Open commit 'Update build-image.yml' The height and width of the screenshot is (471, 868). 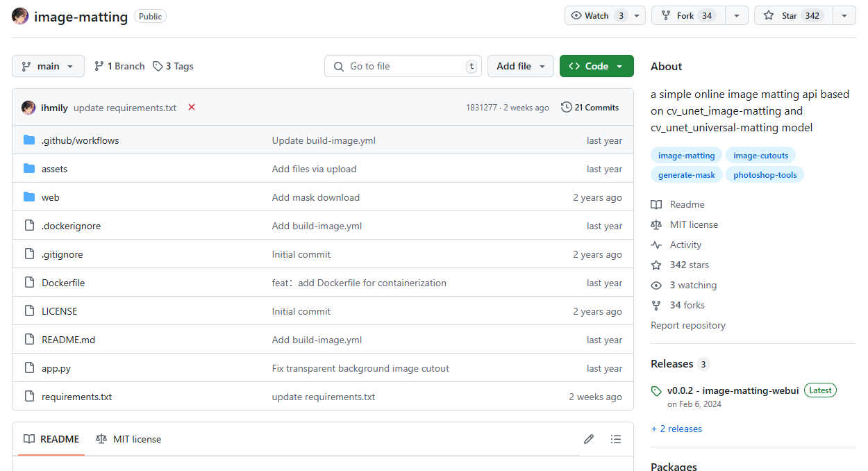point(324,140)
